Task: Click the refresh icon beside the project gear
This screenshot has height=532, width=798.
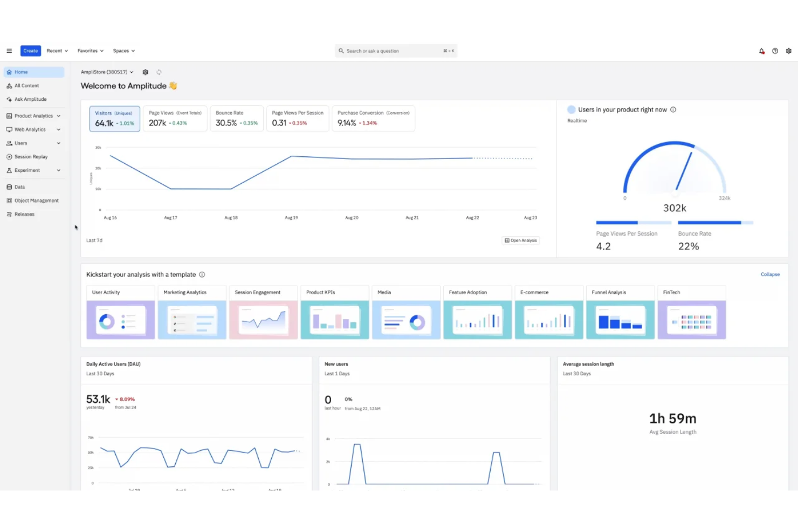Action: 159,72
